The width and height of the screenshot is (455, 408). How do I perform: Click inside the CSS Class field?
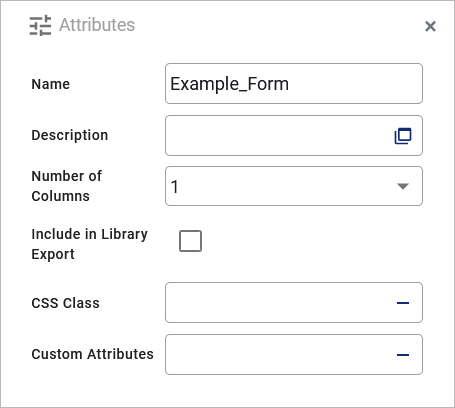click(279, 303)
